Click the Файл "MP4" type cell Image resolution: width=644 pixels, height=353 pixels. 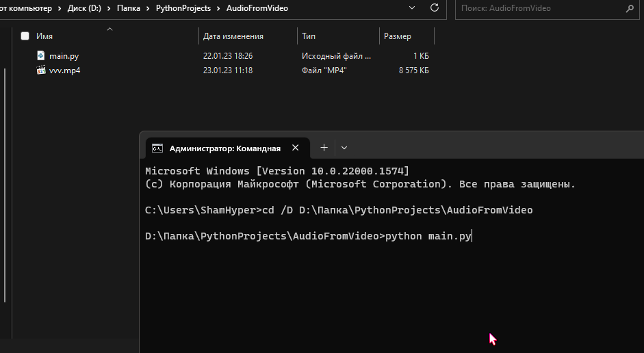pos(324,70)
